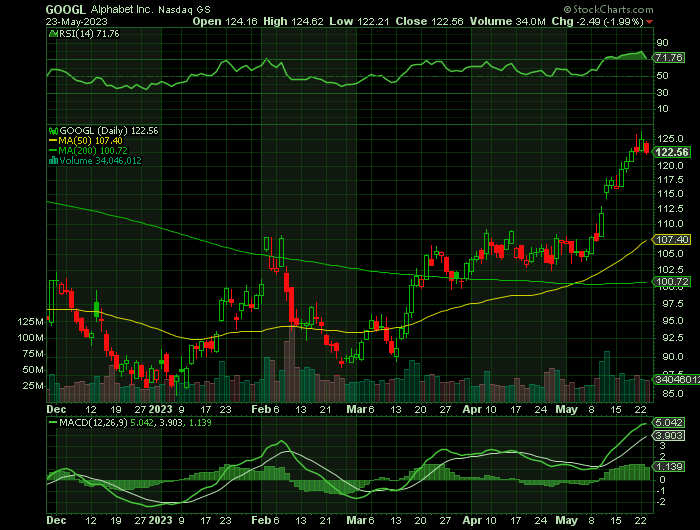The image size is (700, 530).
Task: Click the 95.0 price axis label
Action: pos(672,321)
